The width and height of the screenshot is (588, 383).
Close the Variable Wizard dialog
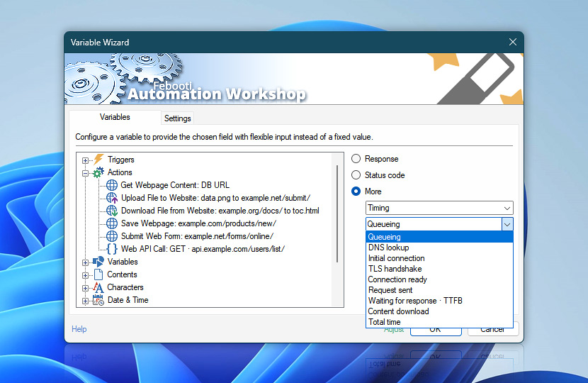[513, 42]
